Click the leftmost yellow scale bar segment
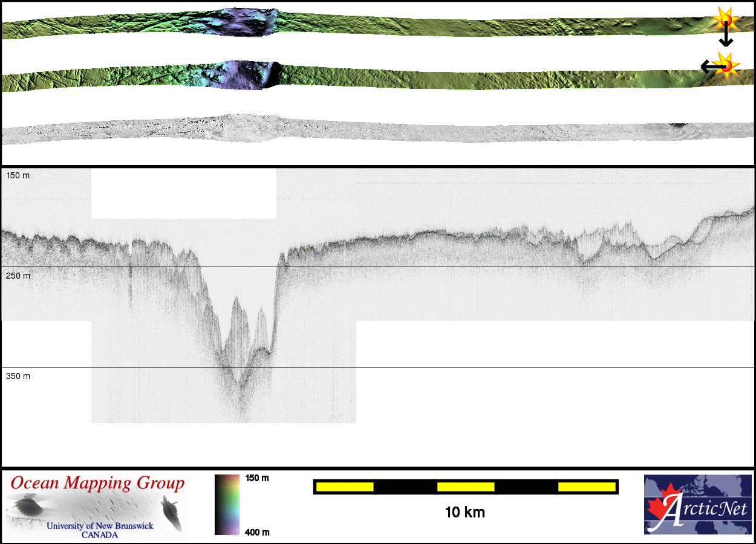Image resolution: width=756 pixels, height=544 pixels. (345, 487)
